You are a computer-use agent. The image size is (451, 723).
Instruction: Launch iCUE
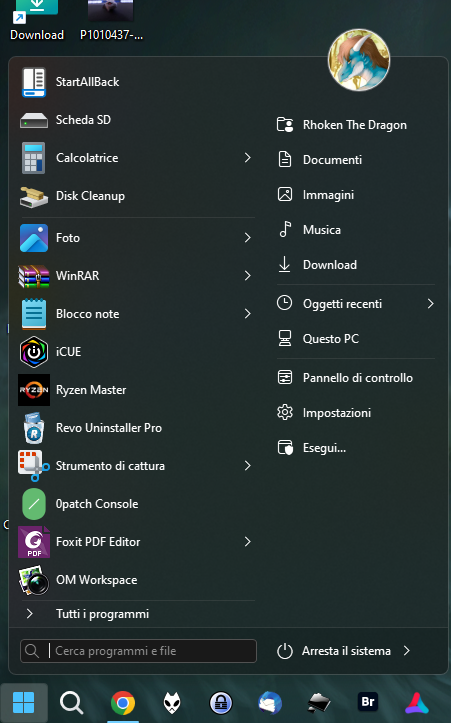point(136,352)
